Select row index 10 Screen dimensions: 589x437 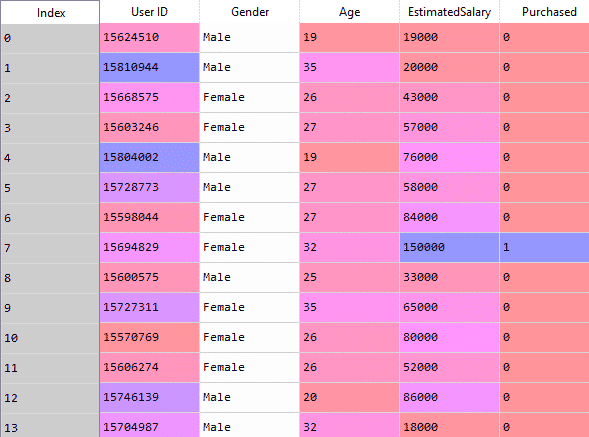50,337
